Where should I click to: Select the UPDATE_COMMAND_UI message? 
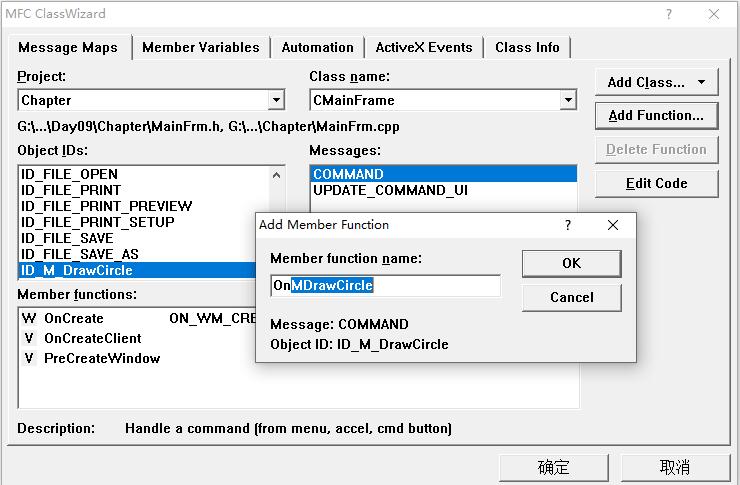coord(443,190)
